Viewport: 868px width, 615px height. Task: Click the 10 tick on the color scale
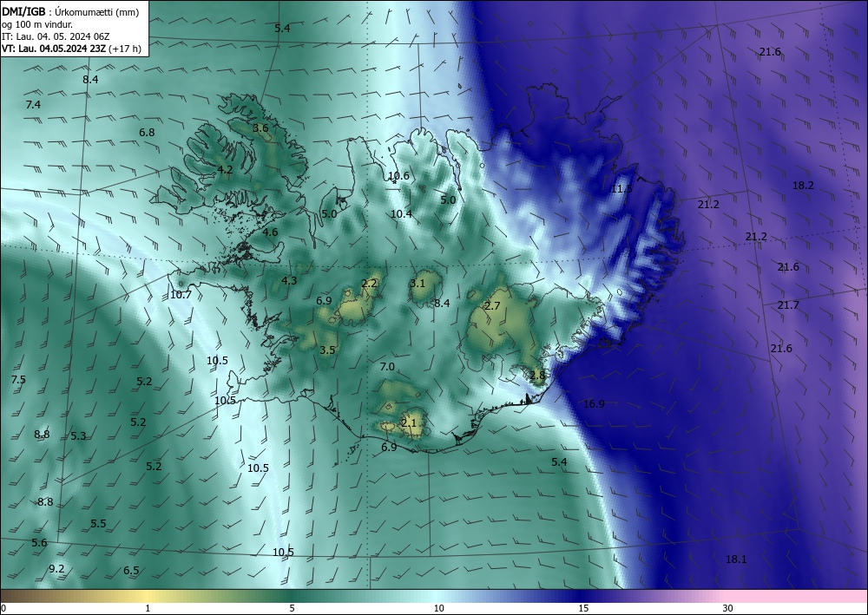439,608
